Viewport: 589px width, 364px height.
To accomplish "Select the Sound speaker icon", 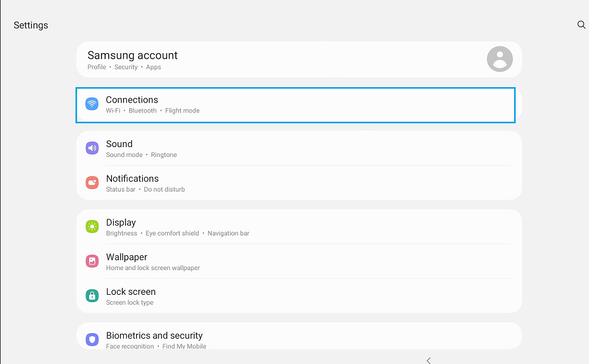I will tap(92, 148).
